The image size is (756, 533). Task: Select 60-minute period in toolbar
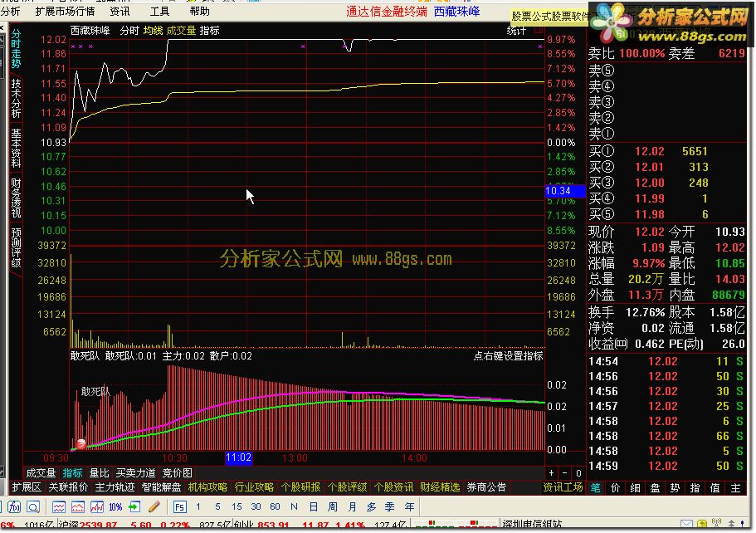(275, 506)
